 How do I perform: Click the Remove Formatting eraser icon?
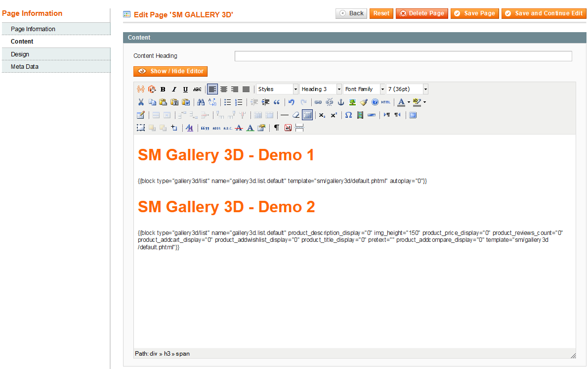tap(296, 115)
